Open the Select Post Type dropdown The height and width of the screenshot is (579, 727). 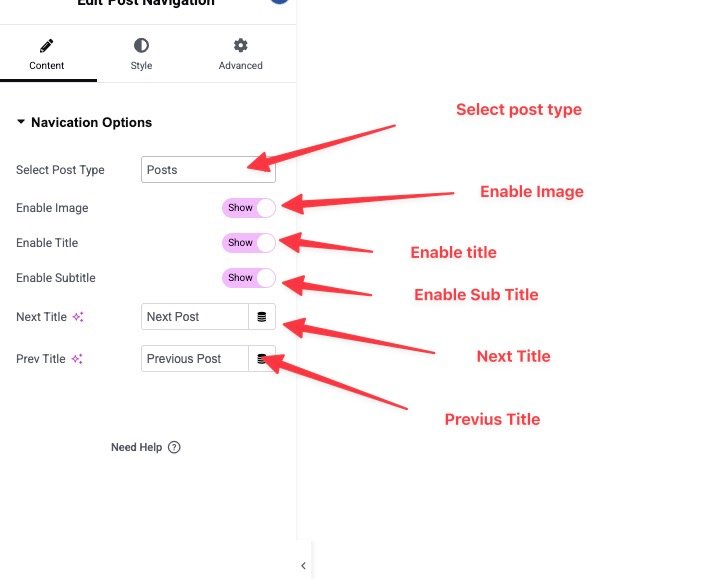[208, 170]
